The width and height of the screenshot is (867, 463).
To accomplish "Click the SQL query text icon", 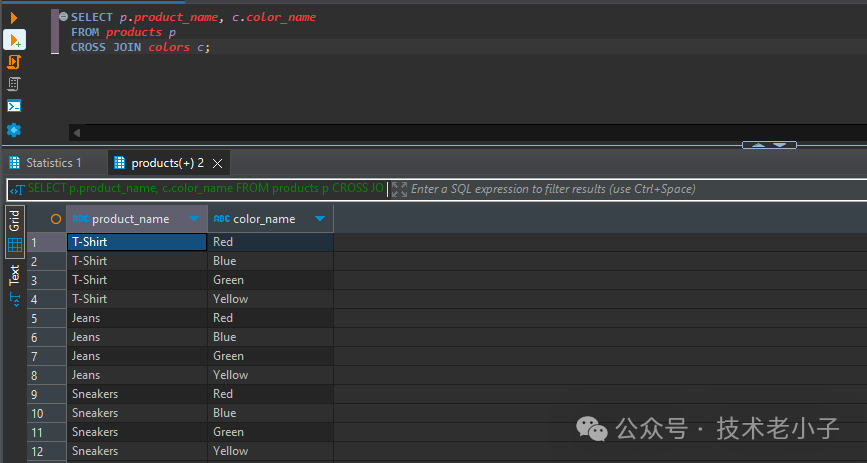I will tap(17, 189).
